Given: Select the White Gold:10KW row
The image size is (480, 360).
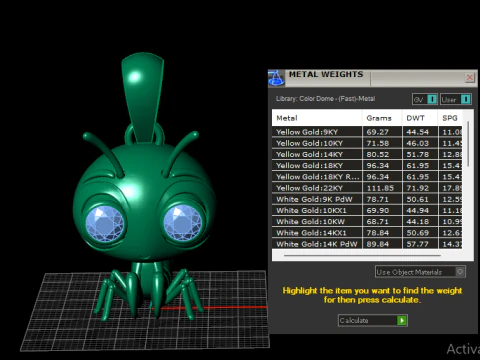Looking at the screenshot, I should coord(367,222).
